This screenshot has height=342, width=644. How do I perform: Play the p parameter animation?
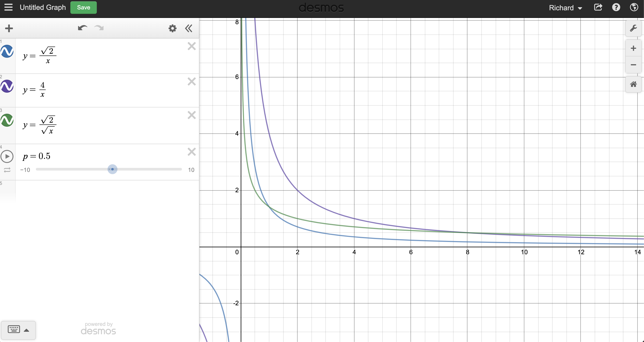tap(7, 156)
